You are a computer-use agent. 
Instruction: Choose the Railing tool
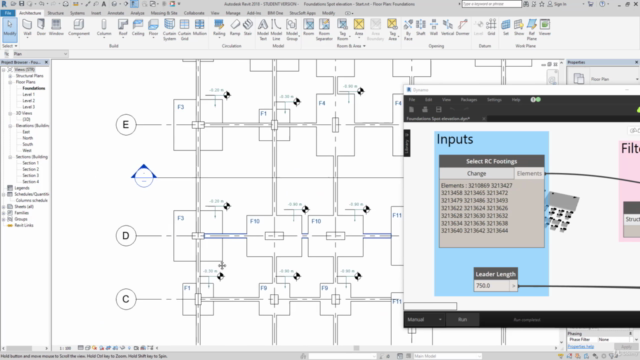(x=219, y=27)
